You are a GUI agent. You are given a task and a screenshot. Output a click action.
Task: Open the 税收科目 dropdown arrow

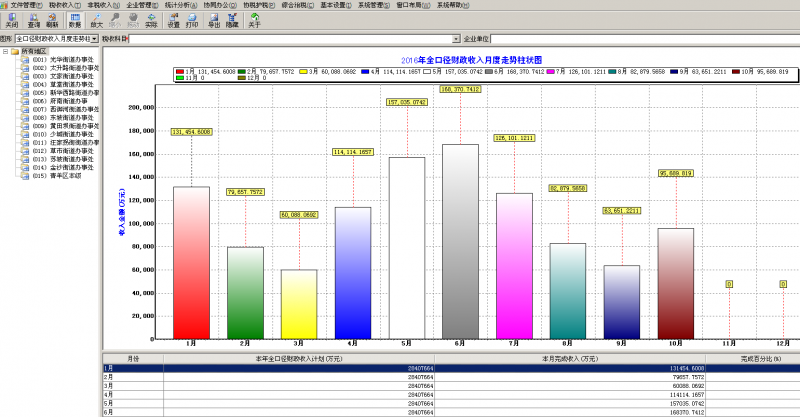453,38
